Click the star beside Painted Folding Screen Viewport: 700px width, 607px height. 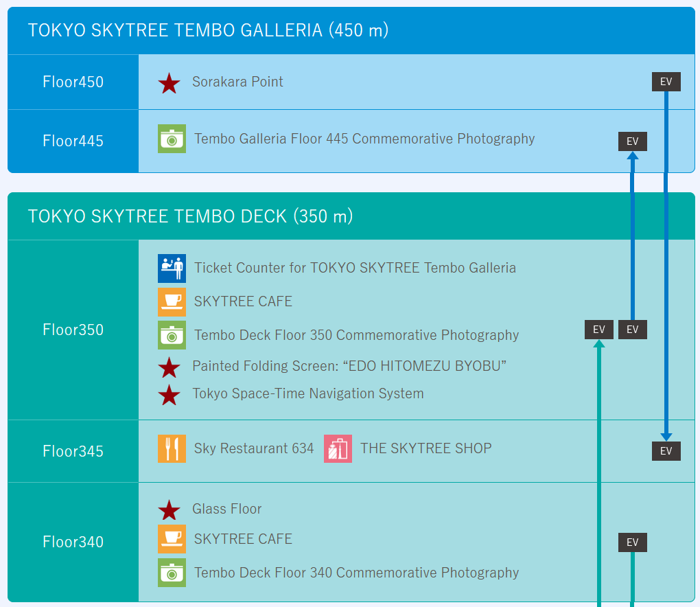170,367
